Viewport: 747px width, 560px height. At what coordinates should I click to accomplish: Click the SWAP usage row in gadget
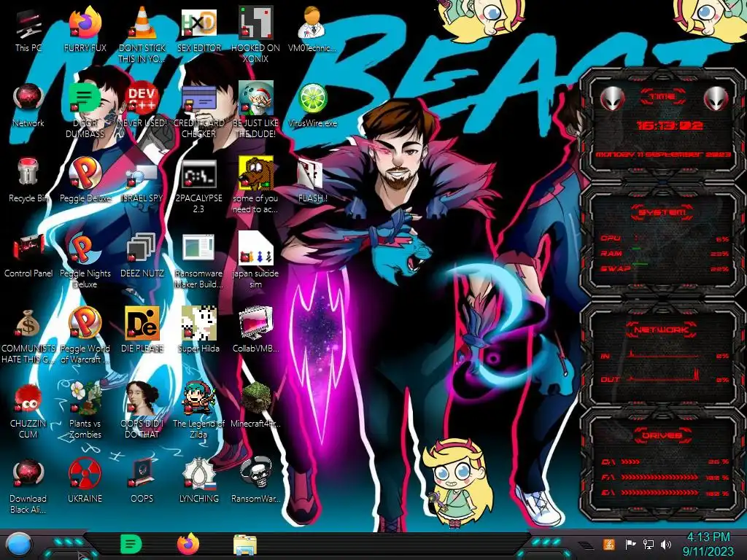(665, 268)
